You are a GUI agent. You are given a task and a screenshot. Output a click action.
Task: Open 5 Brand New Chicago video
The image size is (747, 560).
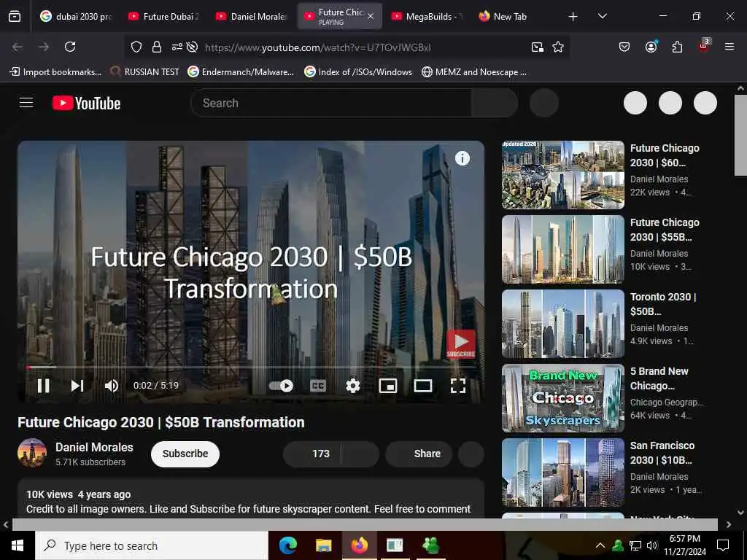pyautogui.click(x=563, y=398)
